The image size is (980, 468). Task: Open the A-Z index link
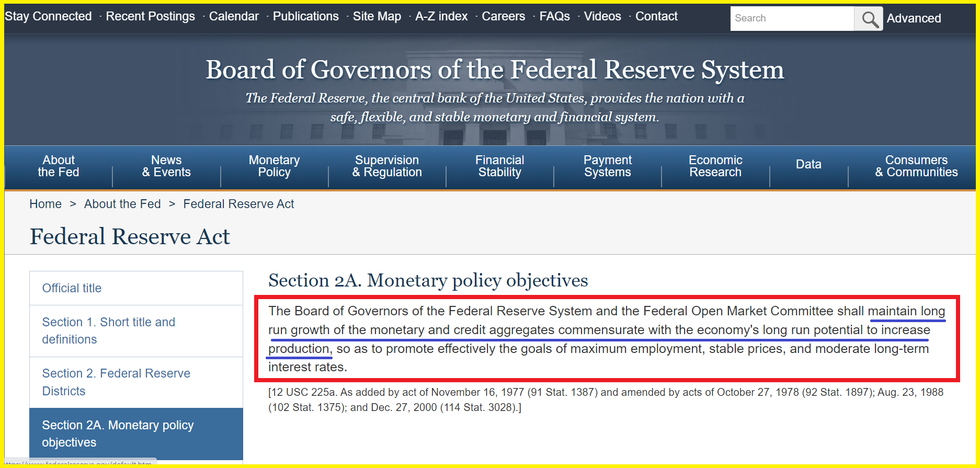tap(441, 16)
